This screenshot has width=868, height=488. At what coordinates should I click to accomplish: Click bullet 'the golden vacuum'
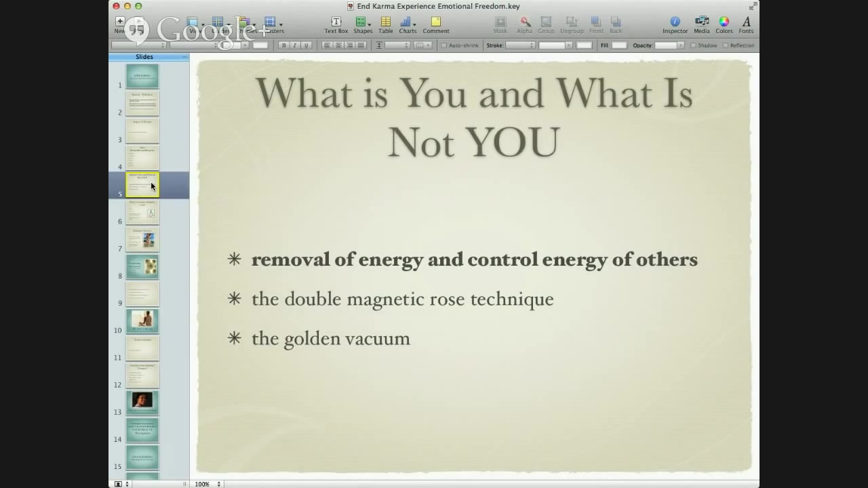point(330,338)
